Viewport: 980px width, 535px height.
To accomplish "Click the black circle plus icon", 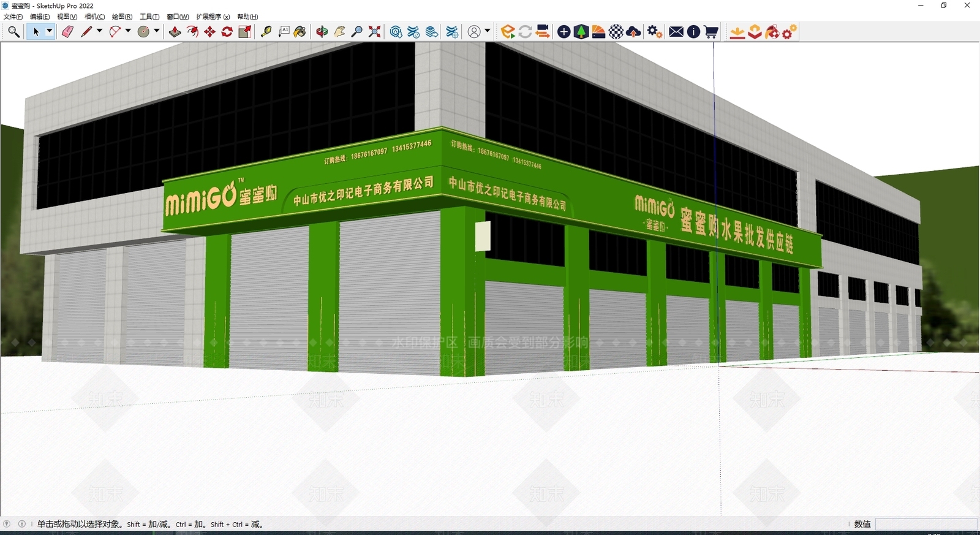I will [564, 32].
